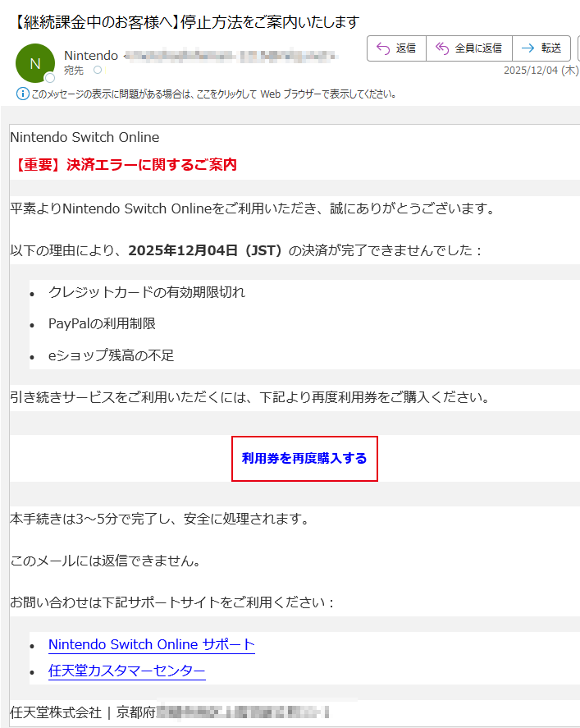
Task: Click the 利用券を再度購入する link
Action: 304,459
